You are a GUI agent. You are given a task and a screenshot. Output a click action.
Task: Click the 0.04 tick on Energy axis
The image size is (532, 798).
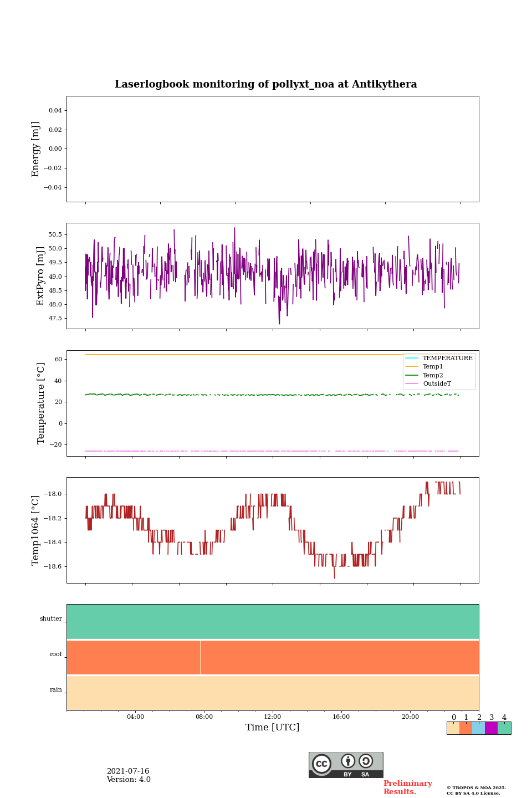[x=55, y=111]
